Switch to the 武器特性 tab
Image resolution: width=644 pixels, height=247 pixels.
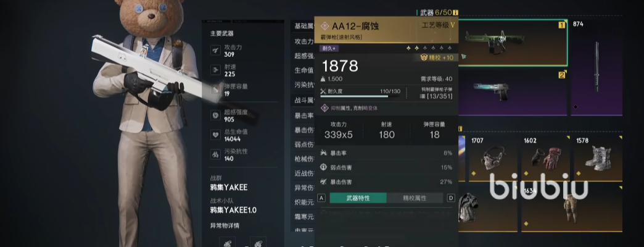[358, 198]
